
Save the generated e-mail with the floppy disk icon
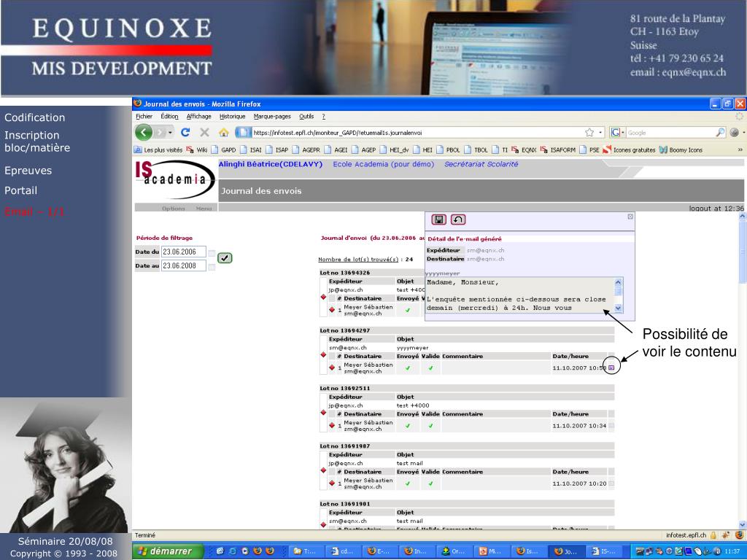438,219
